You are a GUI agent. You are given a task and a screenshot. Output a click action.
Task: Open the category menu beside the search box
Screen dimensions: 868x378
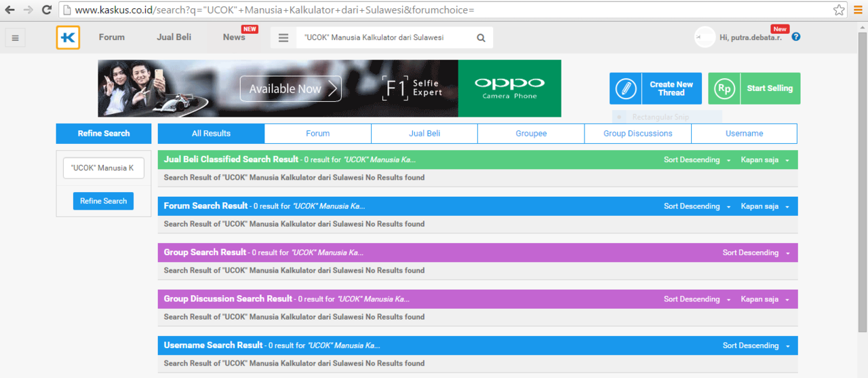283,38
